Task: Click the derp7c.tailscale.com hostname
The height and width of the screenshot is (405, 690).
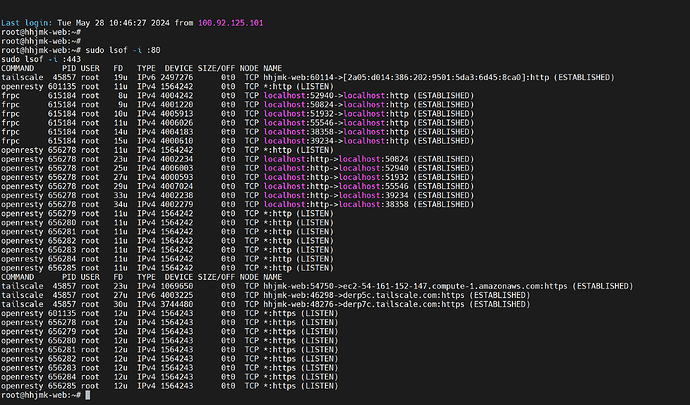Action: [389, 304]
